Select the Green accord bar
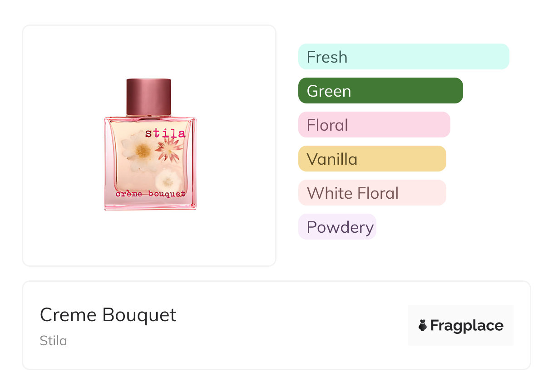 (380, 91)
